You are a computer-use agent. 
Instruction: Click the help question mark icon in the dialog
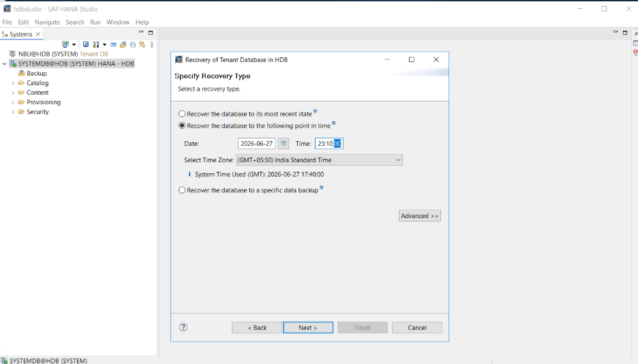183,327
